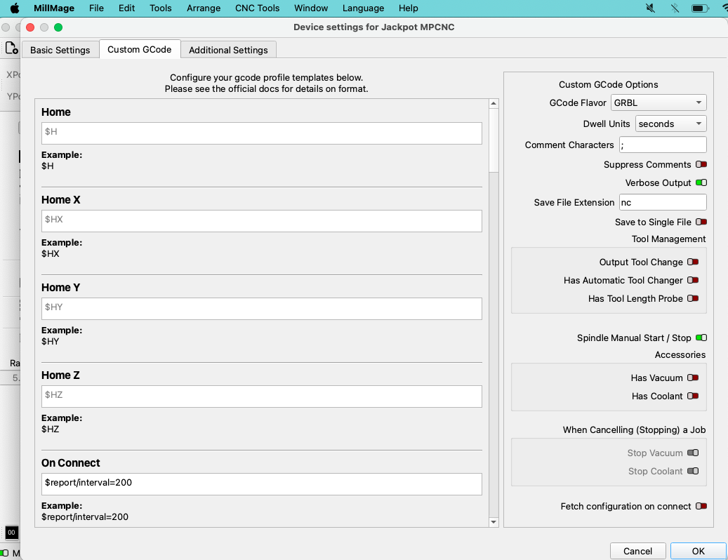Click the muted volume icon in menu bar
This screenshot has height=560, width=728.
651,8
